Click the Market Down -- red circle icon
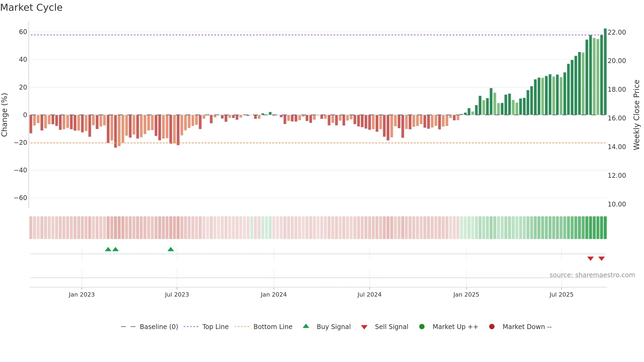644x362 pixels. pos(492,327)
